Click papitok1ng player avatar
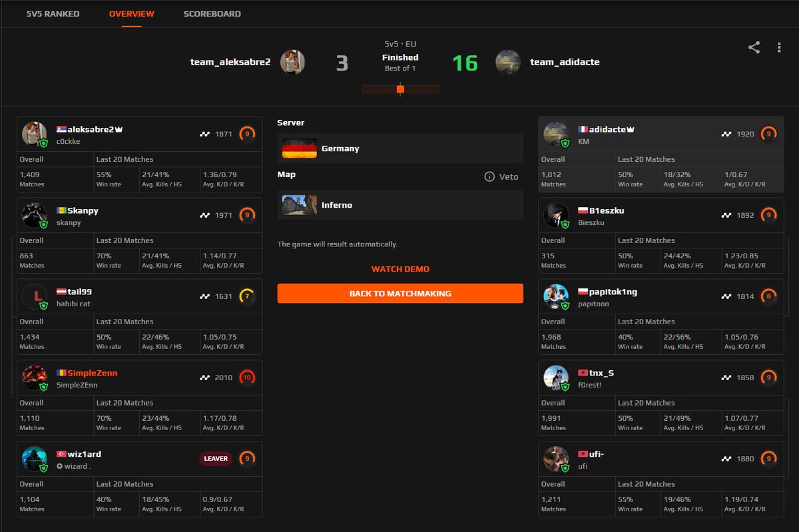Screen dimensions: 799x532 coord(556,296)
